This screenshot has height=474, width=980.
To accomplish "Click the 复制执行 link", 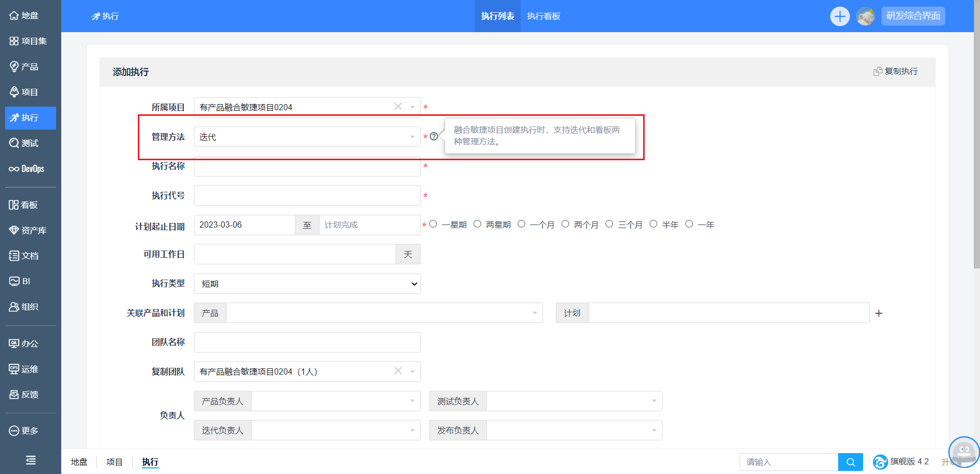I will point(896,71).
